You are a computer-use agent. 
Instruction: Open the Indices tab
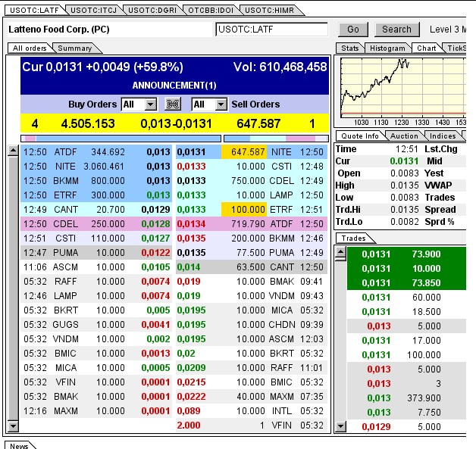(443, 136)
